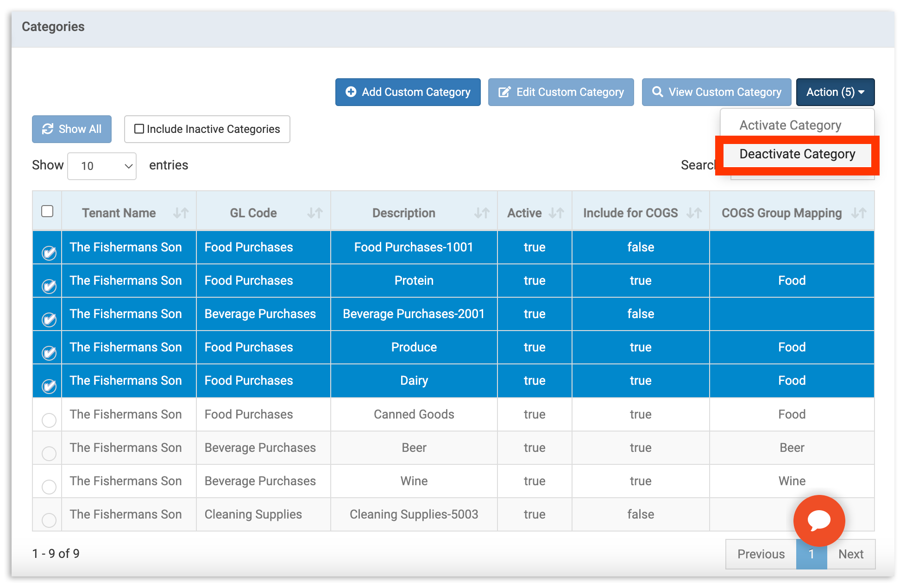Image resolution: width=906 pixels, height=588 pixels.
Task: Click the pencil icon on Edit Custom Category
Action: tap(505, 92)
